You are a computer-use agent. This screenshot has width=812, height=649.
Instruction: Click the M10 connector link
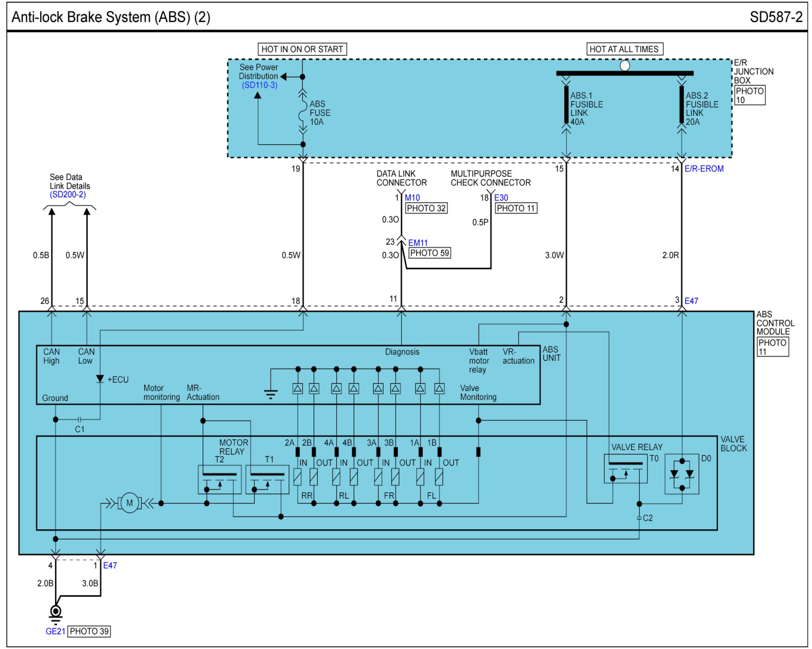coord(412,198)
